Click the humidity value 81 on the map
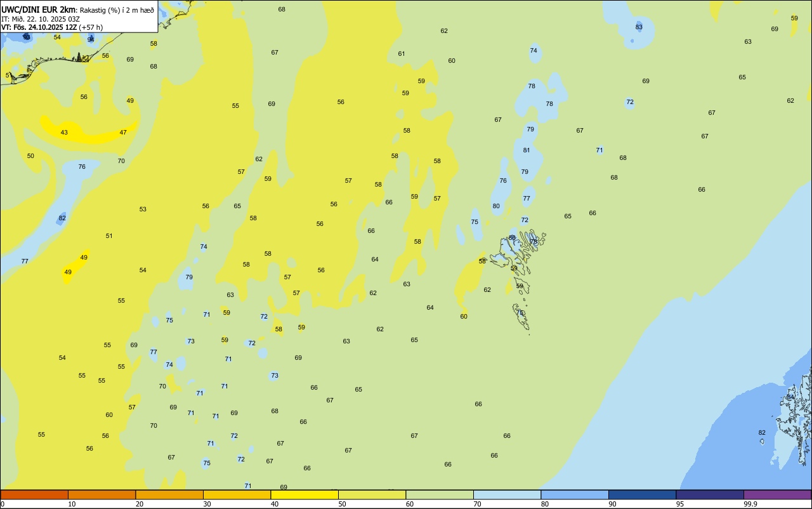The height and width of the screenshot is (509, 812). click(527, 150)
